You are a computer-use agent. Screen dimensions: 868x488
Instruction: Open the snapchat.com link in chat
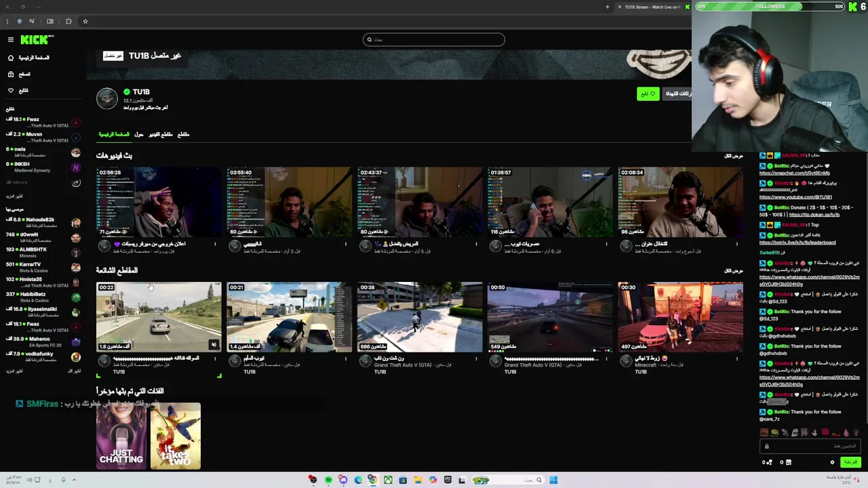[x=794, y=173]
